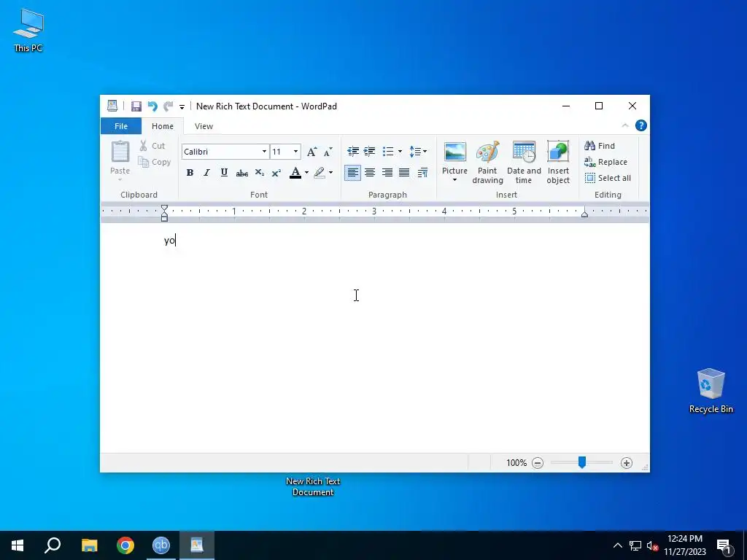Image resolution: width=747 pixels, height=560 pixels.
Task: Toggle Bold formatting
Action: [190, 172]
